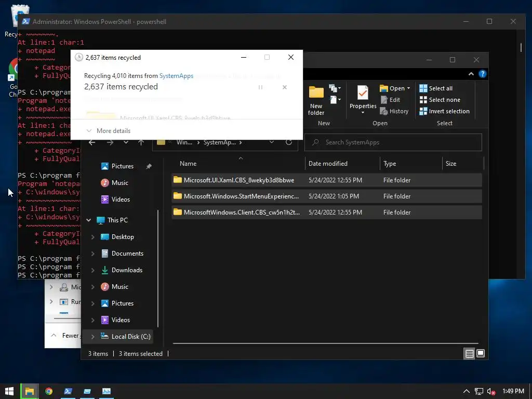Sort by the Size column header
This screenshot has width=532, height=399.
pyautogui.click(x=450, y=164)
